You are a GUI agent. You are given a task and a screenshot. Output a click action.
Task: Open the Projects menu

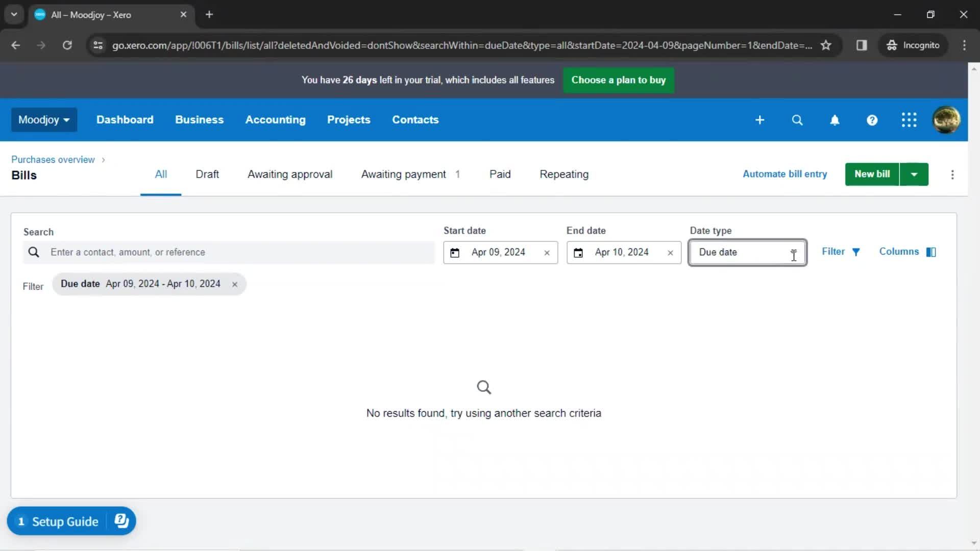pos(349,120)
